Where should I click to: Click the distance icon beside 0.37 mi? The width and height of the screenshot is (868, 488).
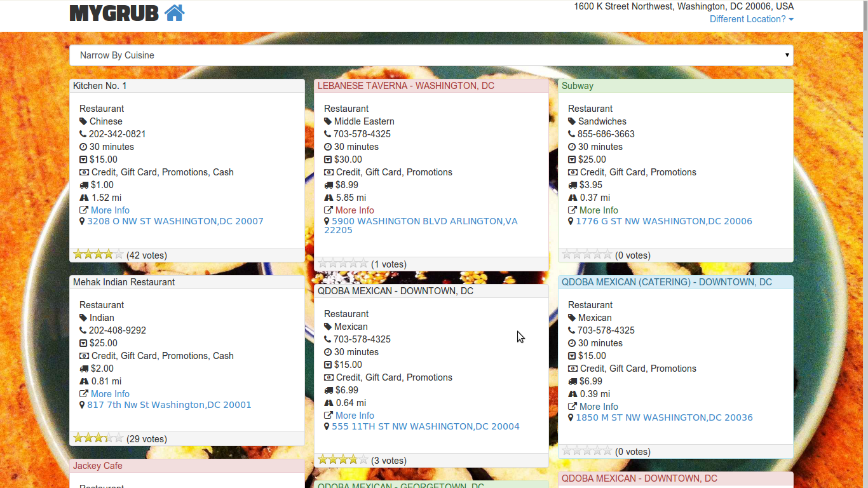point(573,198)
